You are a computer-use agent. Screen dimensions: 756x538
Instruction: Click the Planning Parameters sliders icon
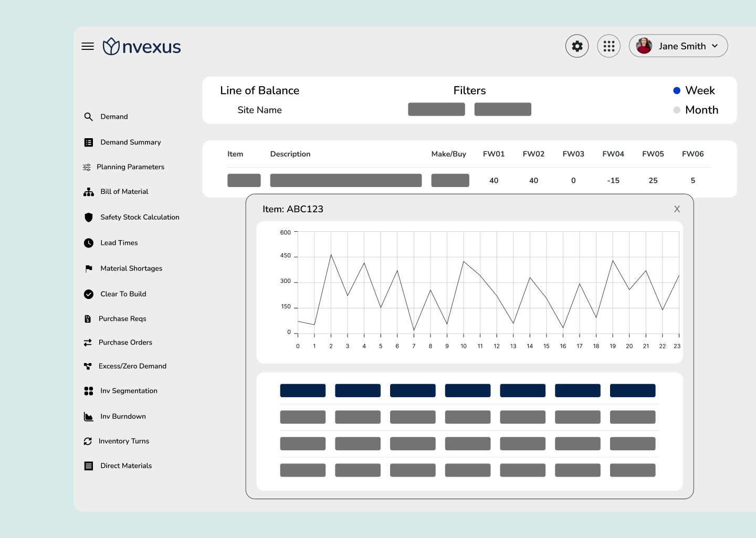pyautogui.click(x=87, y=167)
